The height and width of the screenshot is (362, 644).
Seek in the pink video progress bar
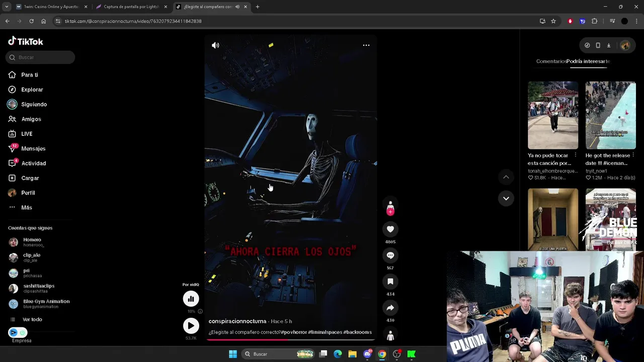290,339
